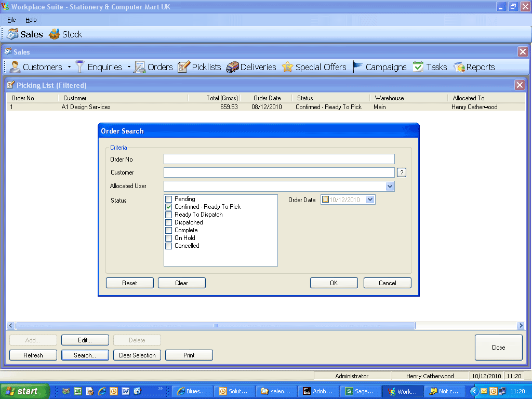Open the Customers section icon
Image resolution: width=532 pixels, height=399 pixels.
15,67
